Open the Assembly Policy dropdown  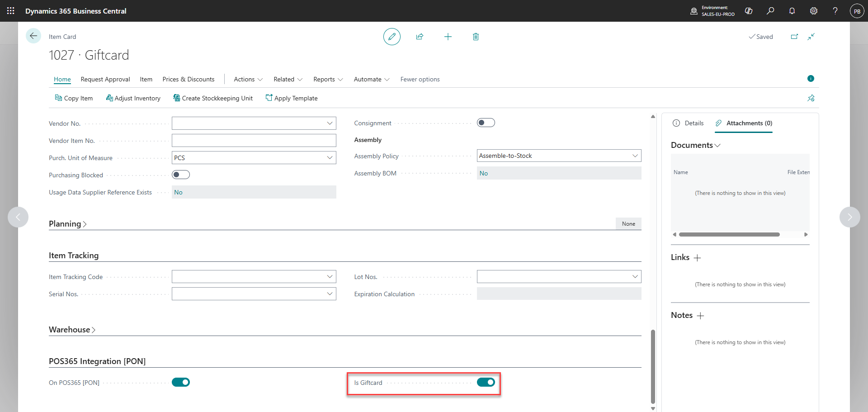tap(559, 156)
